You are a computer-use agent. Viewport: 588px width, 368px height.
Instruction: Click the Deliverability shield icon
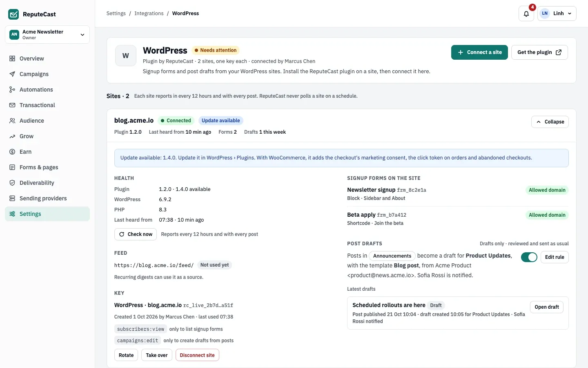[x=12, y=183]
